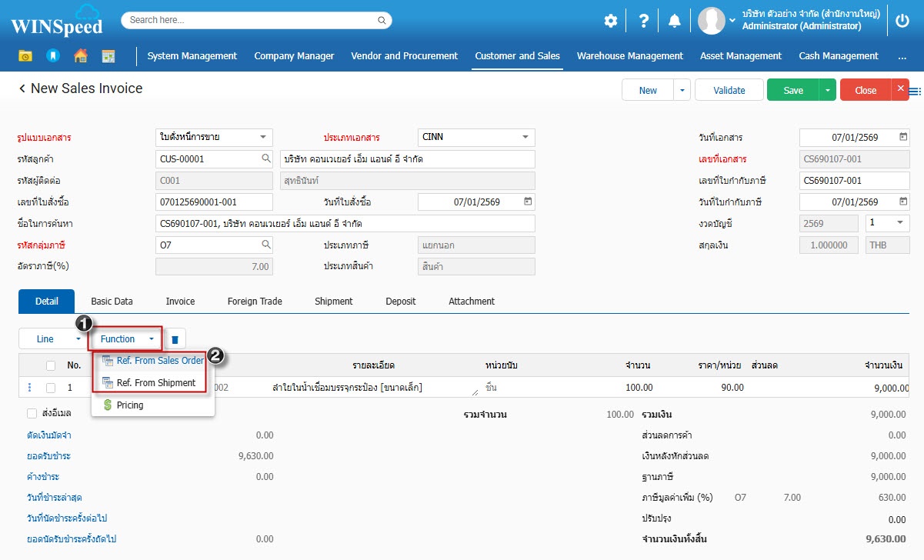The height and width of the screenshot is (560, 924).
Task: Click the power logout icon
Action: point(903,21)
